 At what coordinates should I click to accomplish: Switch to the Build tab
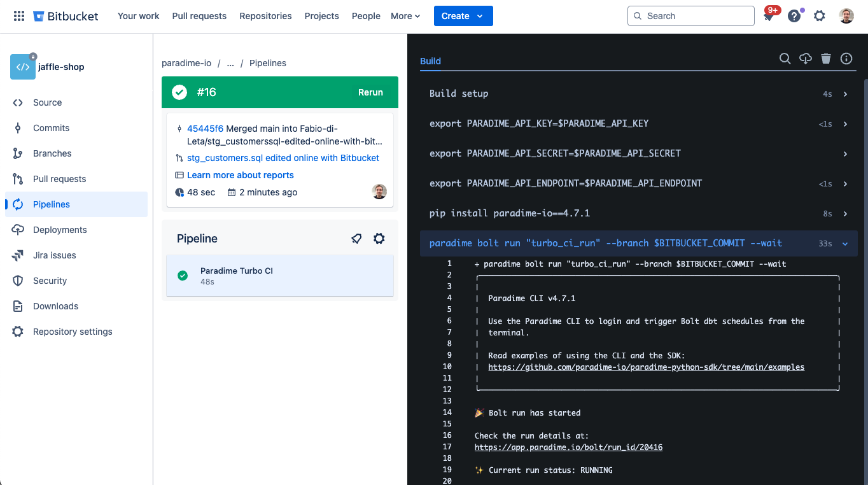point(430,61)
